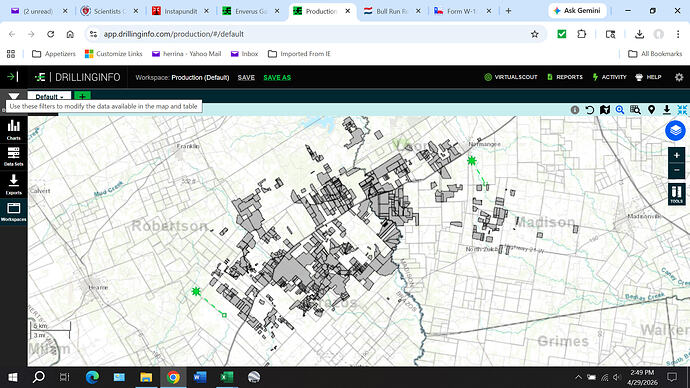Open a new browser tab

508,11
